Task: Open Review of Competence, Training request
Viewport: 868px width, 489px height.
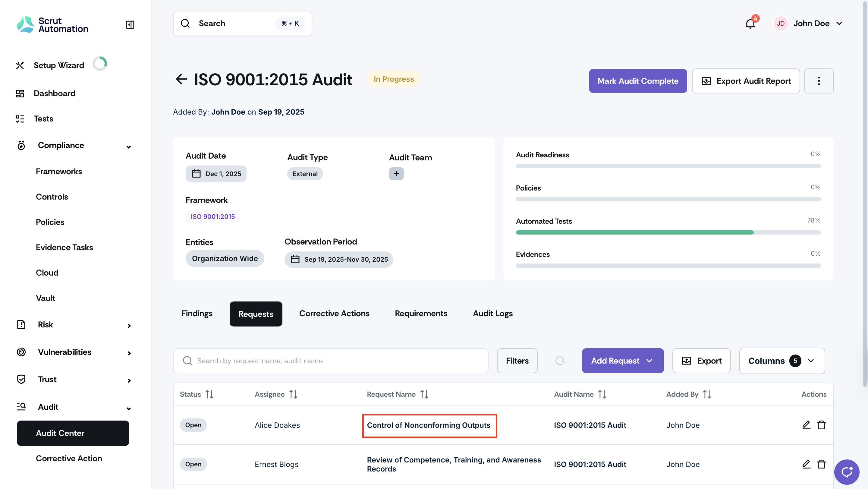Action: click(x=454, y=464)
